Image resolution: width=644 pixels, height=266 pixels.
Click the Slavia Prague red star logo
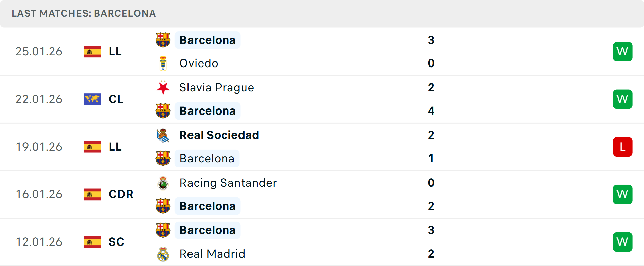(163, 87)
